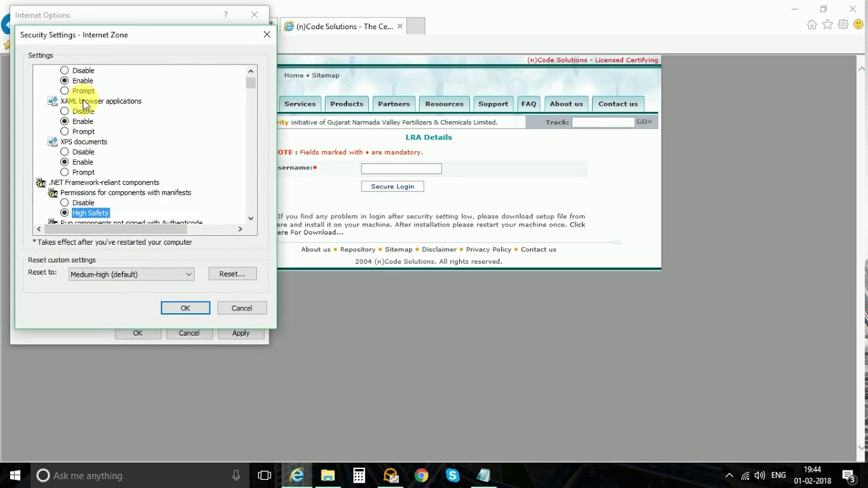Viewport: 868px width, 488px height.
Task: Open the Contact us menu tab
Action: click(618, 104)
